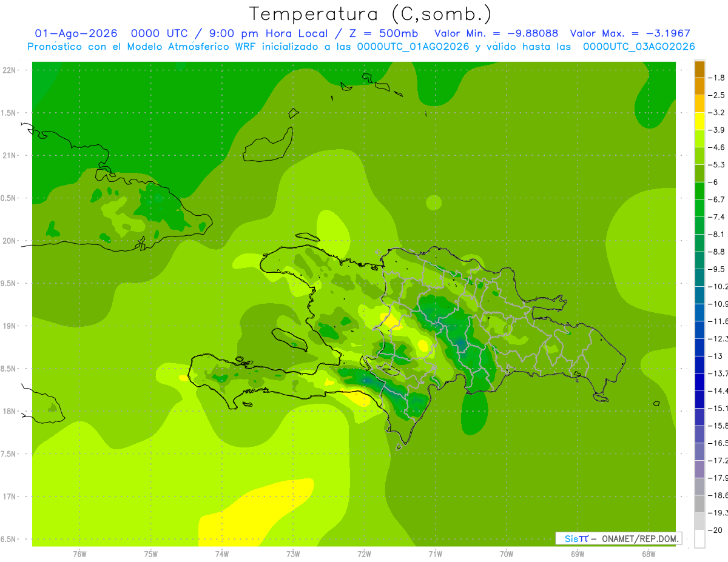Click the '68W' longitude label
728x562 pixels.
pyautogui.click(x=649, y=554)
